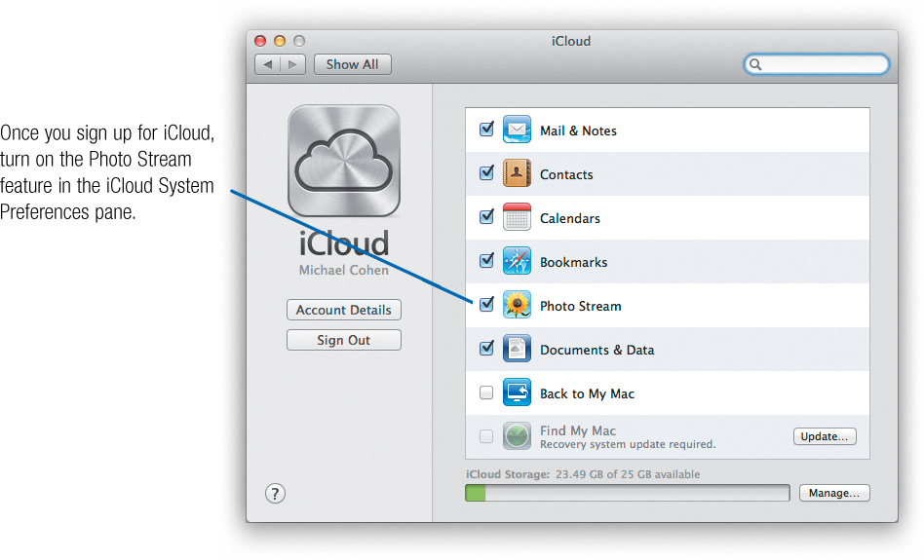The height and width of the screenshot is (560, 924).
Task: Click the Back to My Mac icon
Action: [517, 392]
